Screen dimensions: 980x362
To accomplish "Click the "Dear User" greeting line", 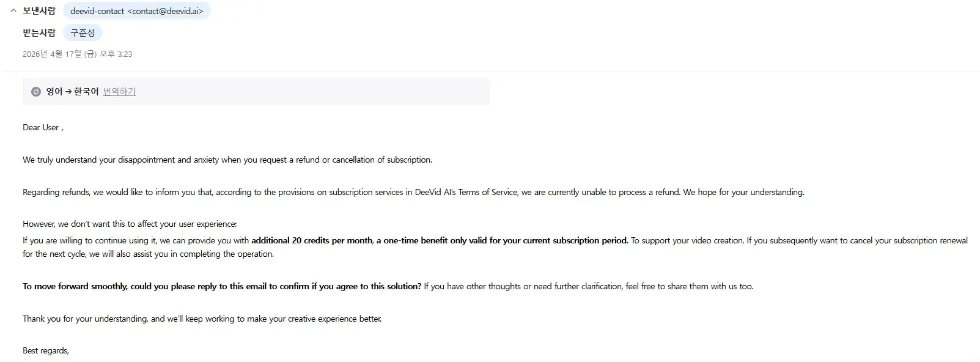I will 43,128.
